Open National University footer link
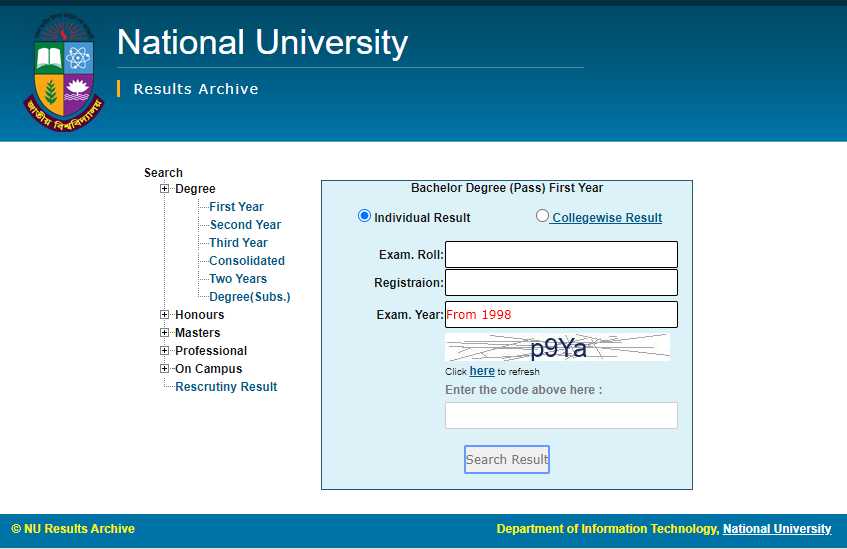This screenshot has width=847, height=549. click(x=777, y=529)
